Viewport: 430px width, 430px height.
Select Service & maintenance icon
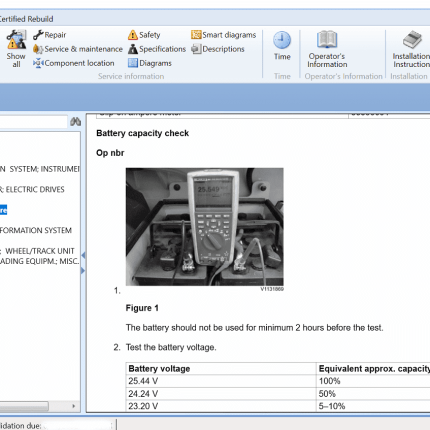38,49
